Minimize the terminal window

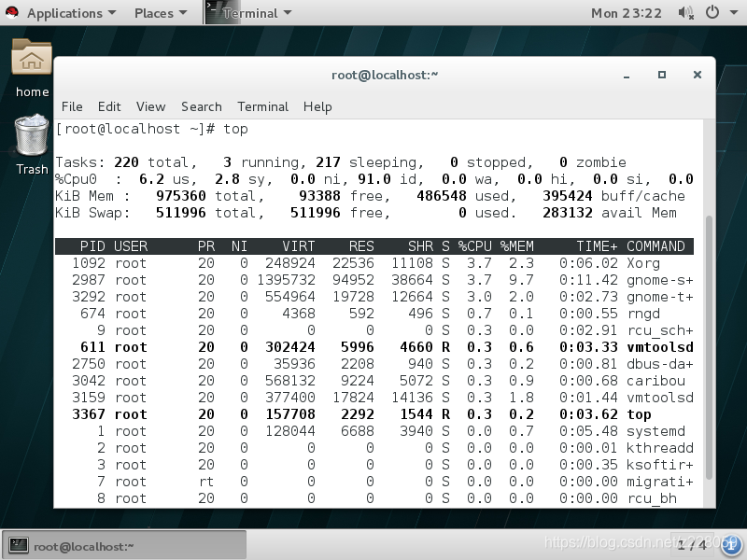627,75
